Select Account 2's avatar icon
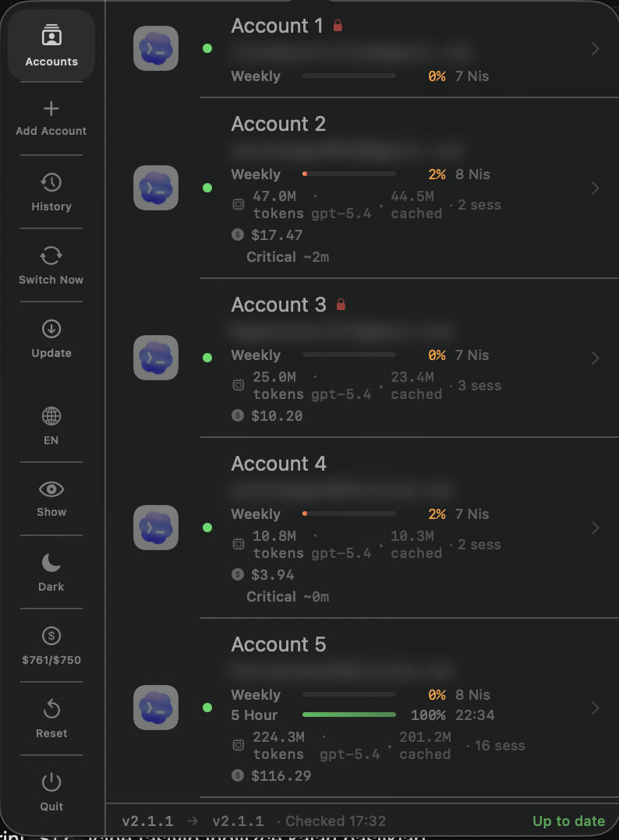The height and width of the screenshot is (840, 619). pyautogui.click(x=156, y=188)
